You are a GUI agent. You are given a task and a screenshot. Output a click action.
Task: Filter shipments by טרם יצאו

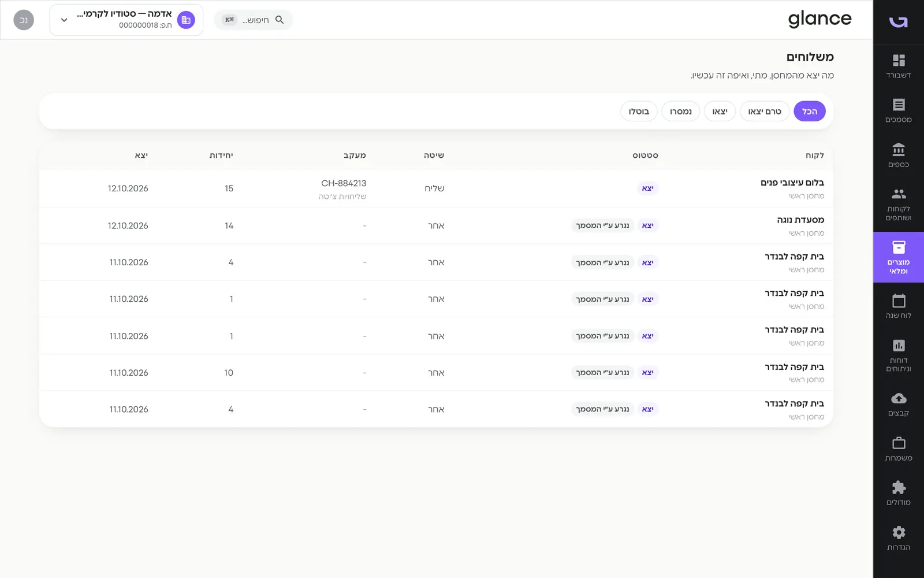[x=765, y=111]
